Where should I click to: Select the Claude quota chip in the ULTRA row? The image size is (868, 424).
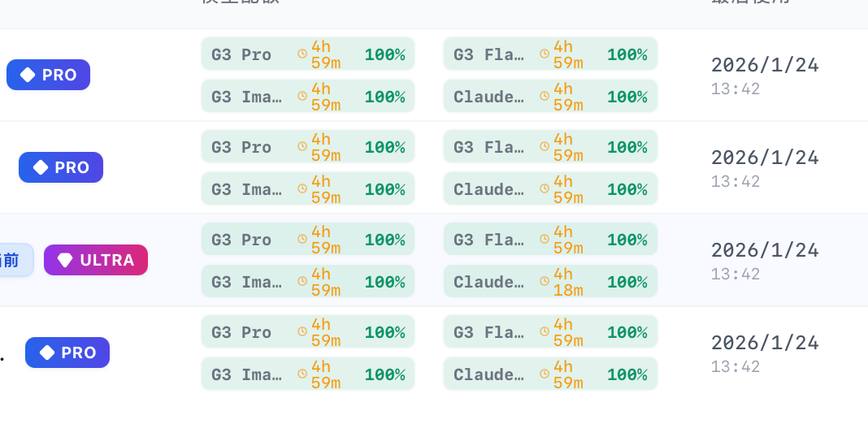pos(550,281)
